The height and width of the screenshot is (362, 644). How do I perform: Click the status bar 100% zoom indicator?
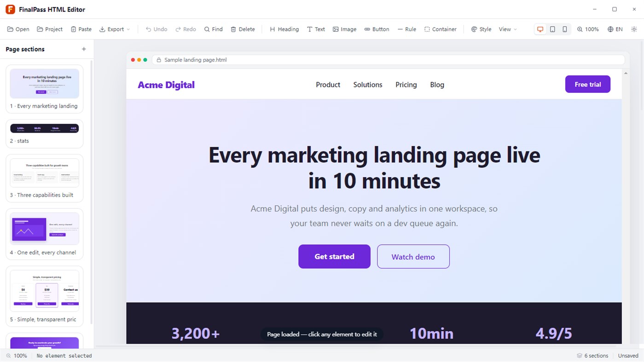pos(17,356)
